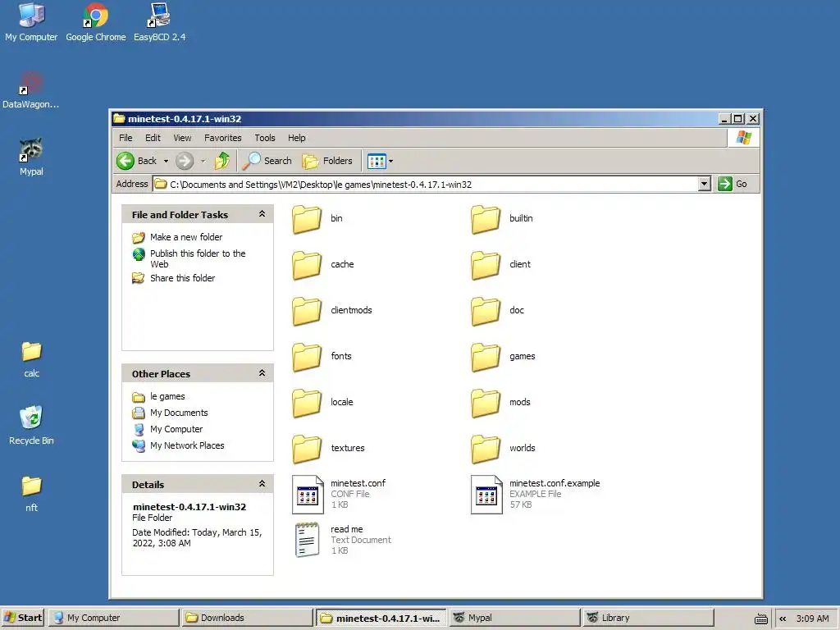Click the Search toolbar button
This screenshot has height=630, width=840.
point(267,161)
